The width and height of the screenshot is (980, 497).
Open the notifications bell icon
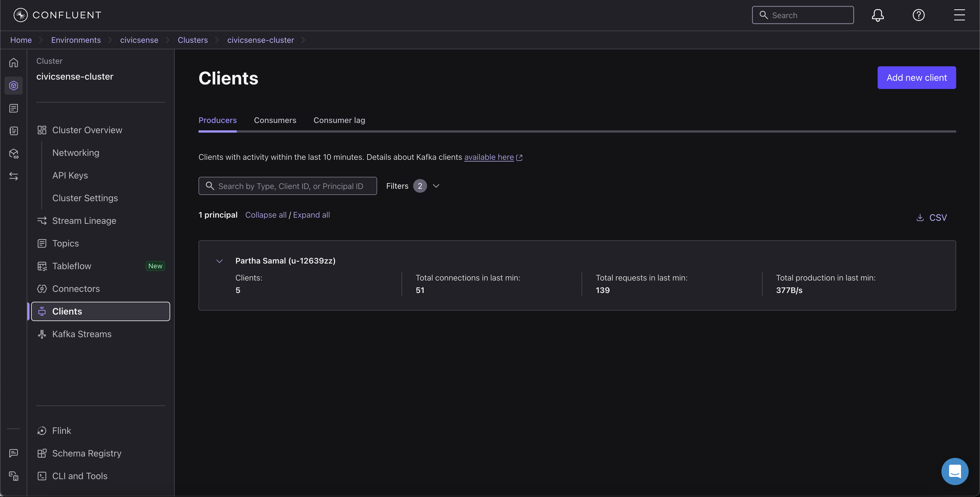[x=878, y=15]
